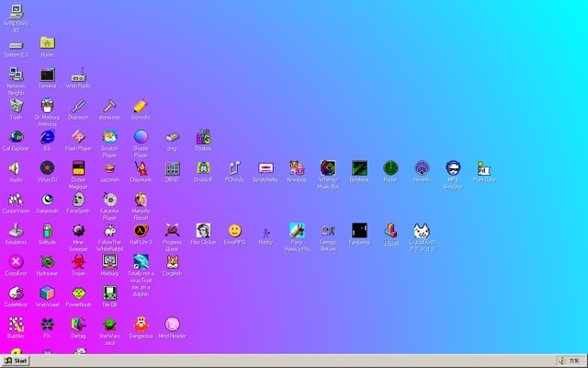
Task: Launch Dr. Marburg Antivirus
Action: click(47, 106)
